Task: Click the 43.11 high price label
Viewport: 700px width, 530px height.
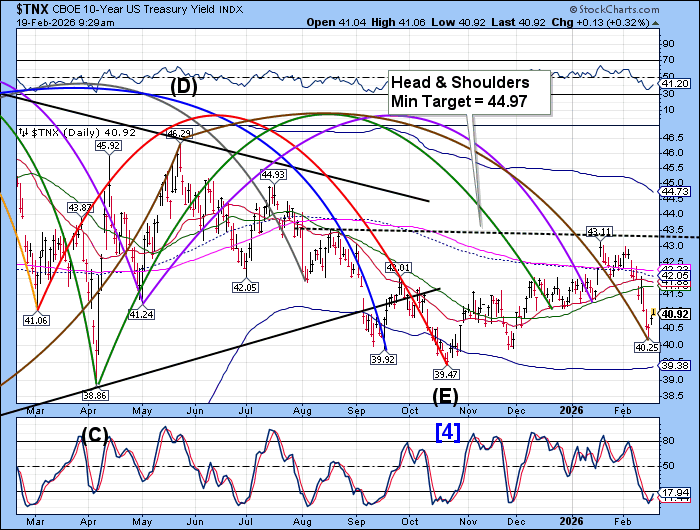Action: click(x=599, y=232)
